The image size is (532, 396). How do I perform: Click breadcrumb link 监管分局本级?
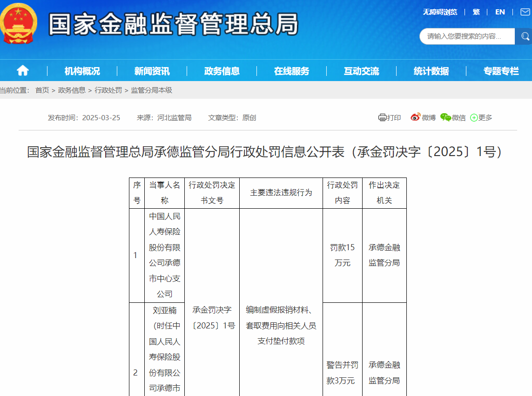[152, 90]
